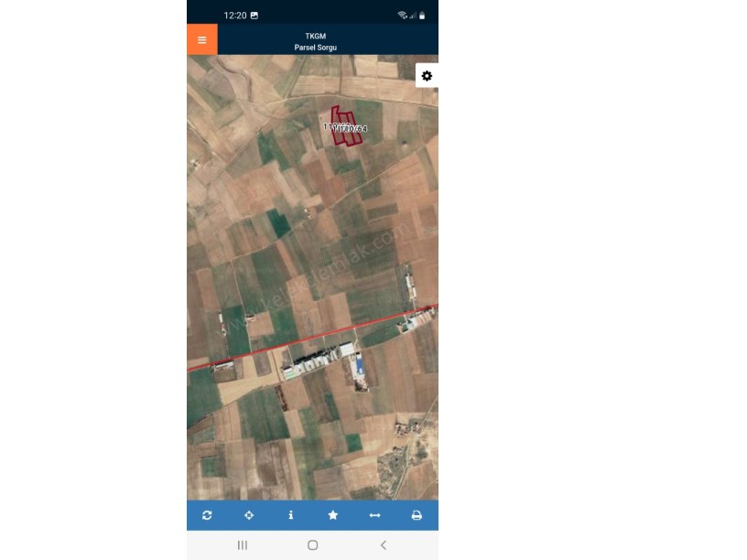Tap Android recent apps button
747x560 pixels.
tap(243, 545)
